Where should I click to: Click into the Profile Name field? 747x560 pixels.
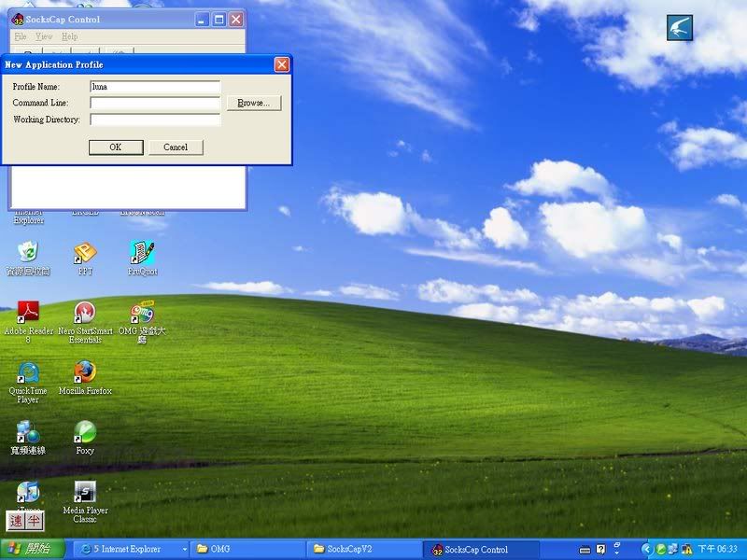155,87
